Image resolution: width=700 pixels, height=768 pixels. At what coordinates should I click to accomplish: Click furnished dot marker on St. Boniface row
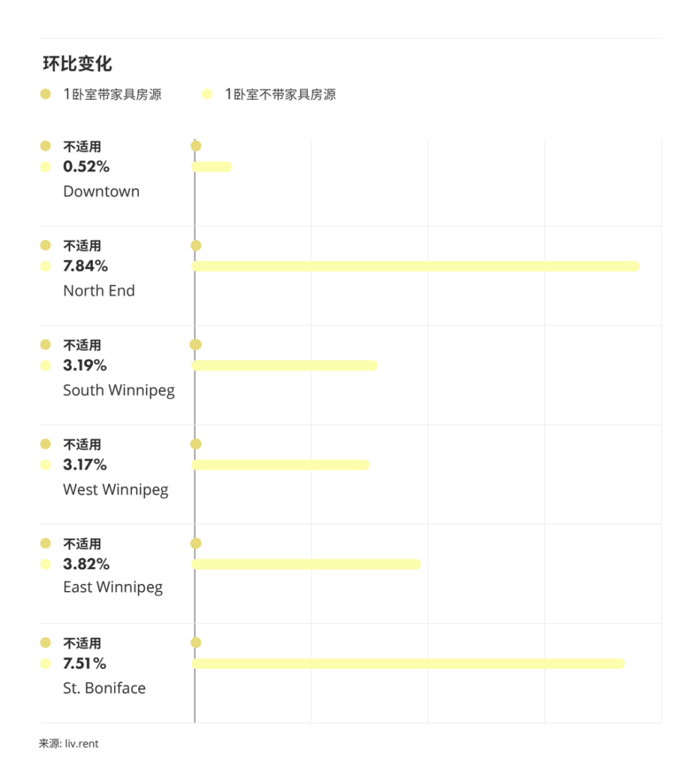pyautogui.click(x=196, y=643)
